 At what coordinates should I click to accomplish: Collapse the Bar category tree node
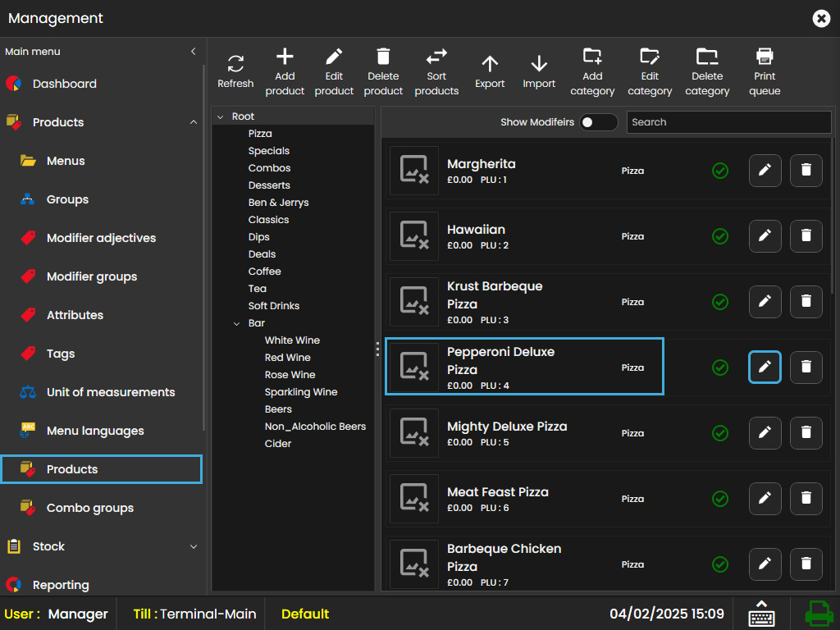[x=237, y=323]
